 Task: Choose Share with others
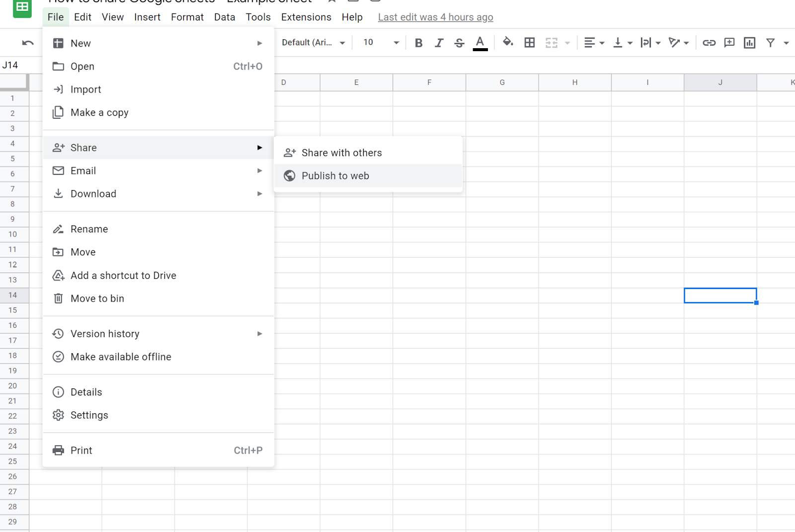pos(342,152)
